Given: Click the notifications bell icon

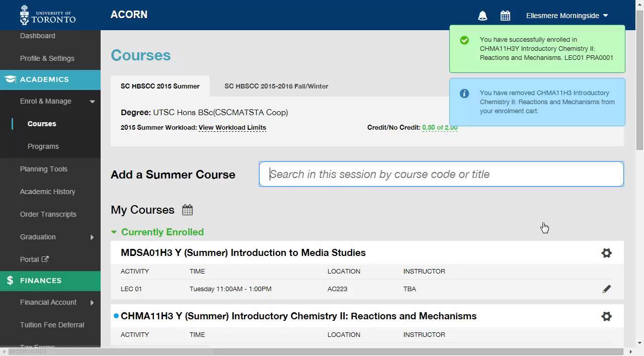Looking at the screenshot, I should pos(482,16).
